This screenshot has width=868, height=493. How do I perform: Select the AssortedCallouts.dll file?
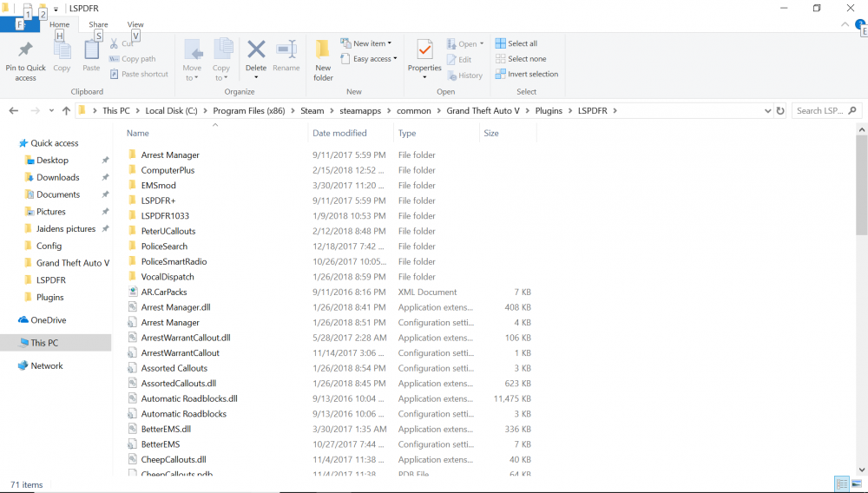coord(178,384)
